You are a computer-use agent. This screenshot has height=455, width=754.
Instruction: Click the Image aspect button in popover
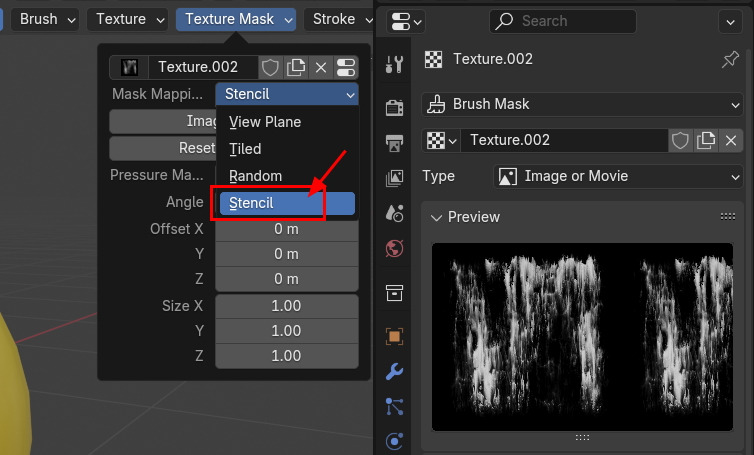click(x=163, y=121)
